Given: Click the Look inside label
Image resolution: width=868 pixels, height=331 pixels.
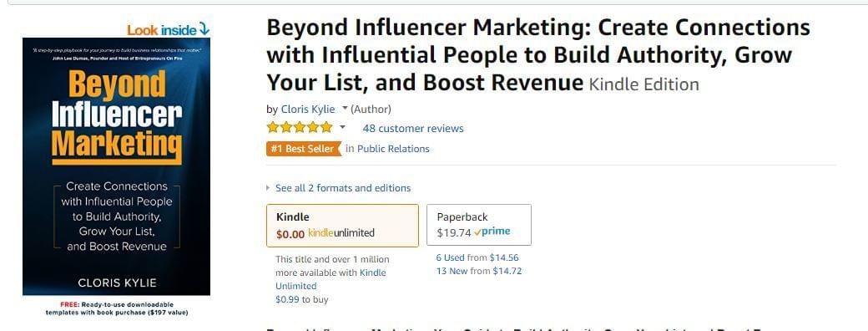Looking at the screenshot, I should coord(162,30).
